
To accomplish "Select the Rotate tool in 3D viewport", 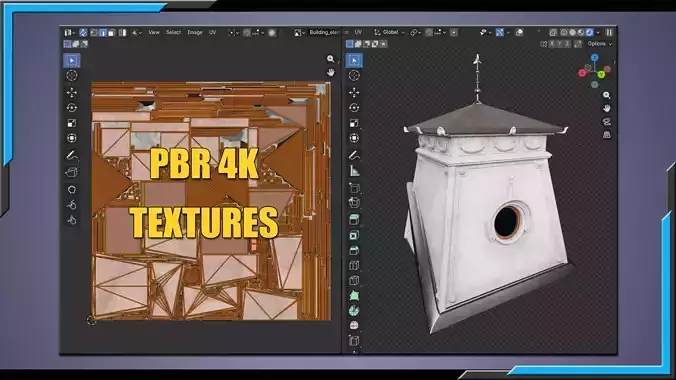I will (354, 108).
